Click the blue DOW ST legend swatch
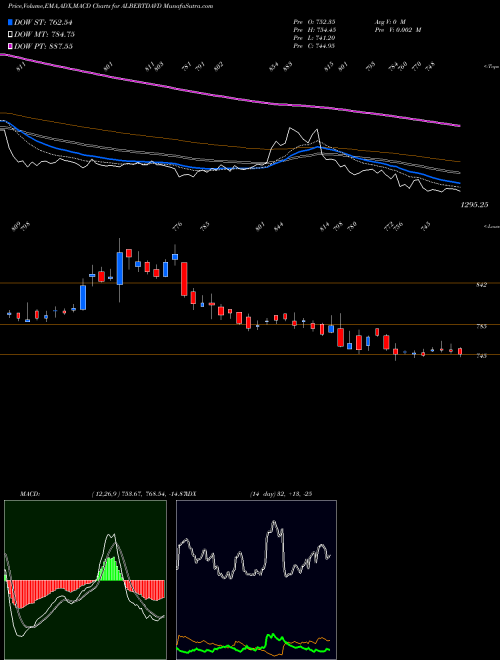 coord(10,22)
